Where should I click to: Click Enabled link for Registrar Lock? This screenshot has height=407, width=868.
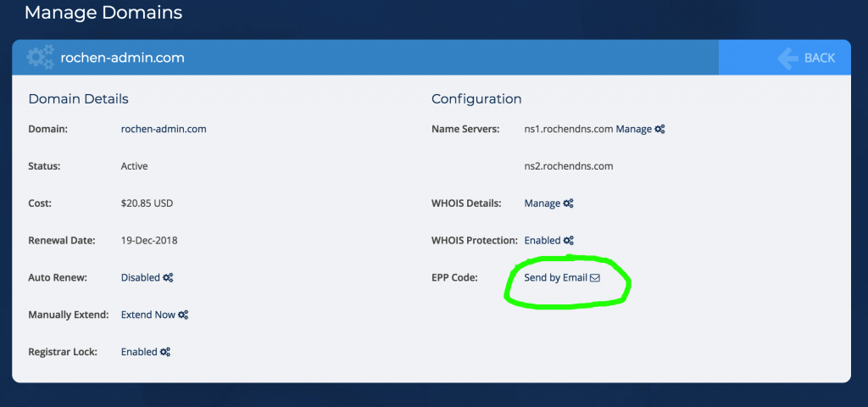click(x=139, y=352)
